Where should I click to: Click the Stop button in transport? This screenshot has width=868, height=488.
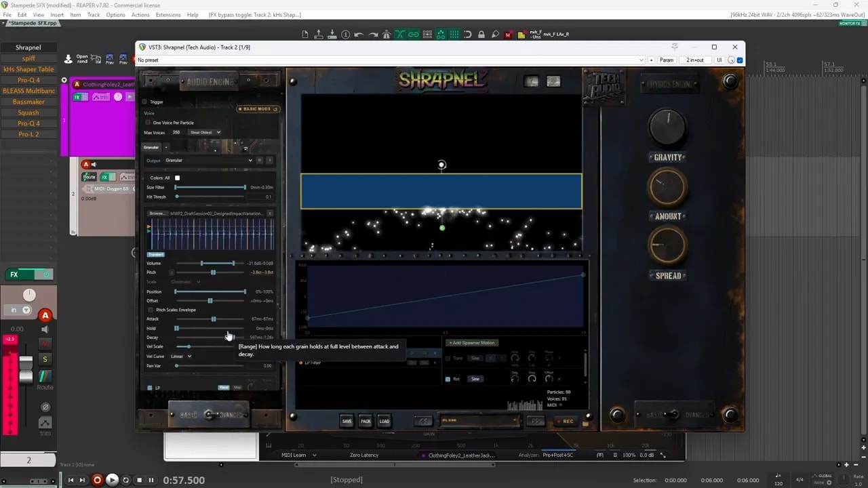coord(139,480)
